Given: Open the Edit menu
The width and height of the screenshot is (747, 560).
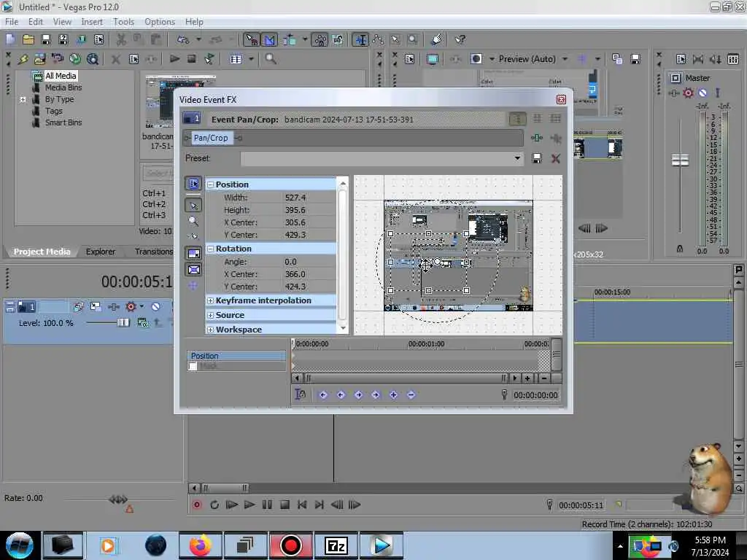Looking at the screenshot, I should pyautogui.click(x=35, y=22).
